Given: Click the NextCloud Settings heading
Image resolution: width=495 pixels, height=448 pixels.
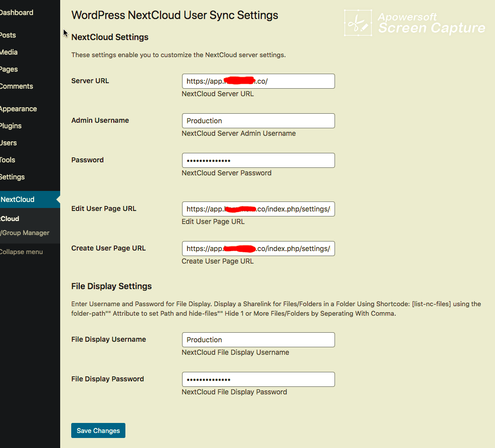Looking at the screenshot, I should (x=110, y=37).
